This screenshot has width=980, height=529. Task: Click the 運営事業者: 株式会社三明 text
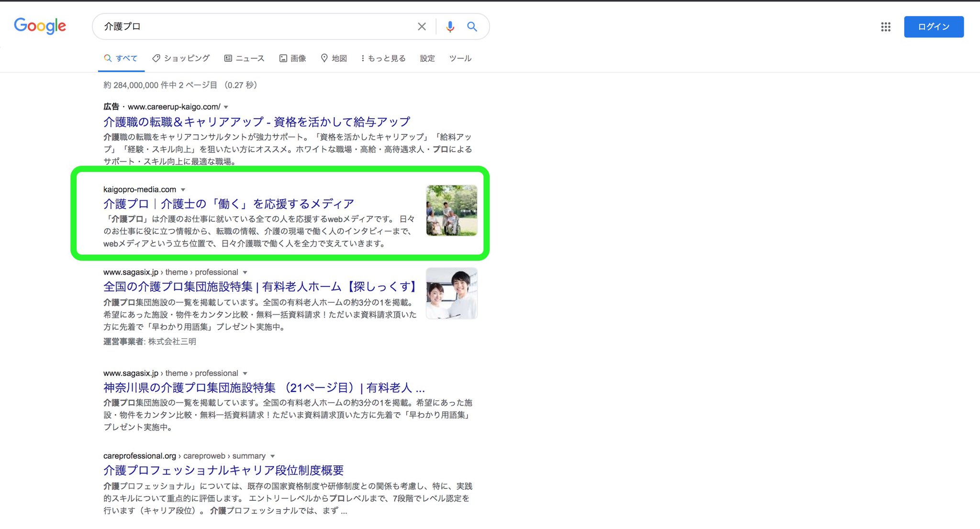(150, 342)
